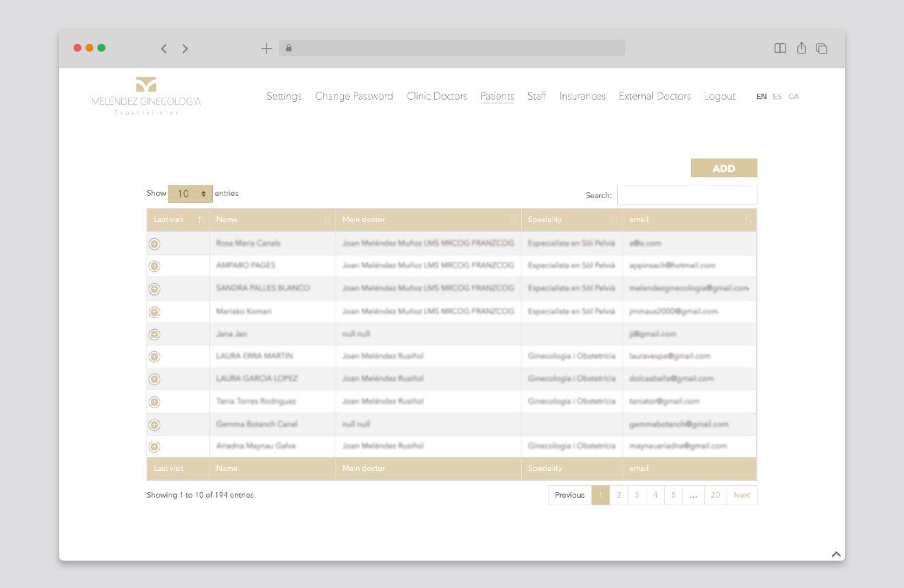Click the browser share icon
This screenshot has width=904, height=588.
[x=801, y=48]
